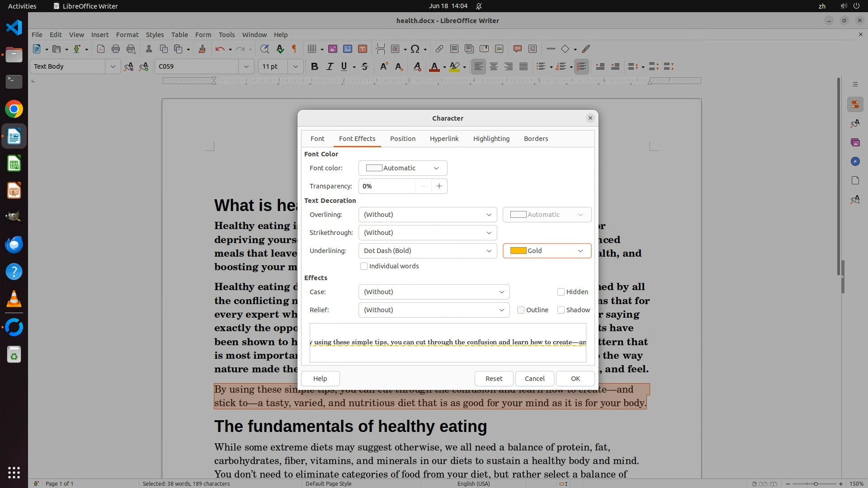Click the Toggle Formatting Marks pilcrow icon
The height and width of the screenshot is (488, 868).
pyautogui.click(x=294, y=49)
